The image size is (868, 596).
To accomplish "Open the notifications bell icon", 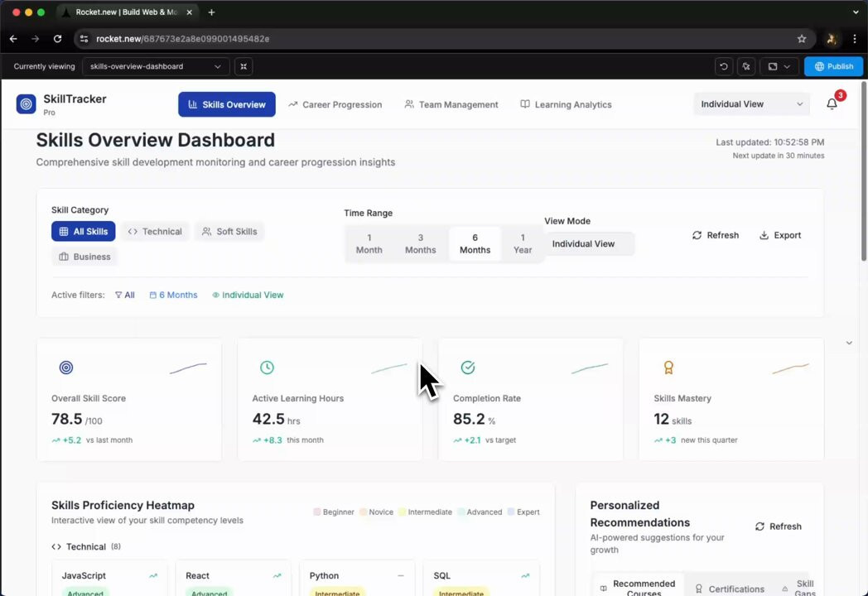I will [x=832, y=104].
